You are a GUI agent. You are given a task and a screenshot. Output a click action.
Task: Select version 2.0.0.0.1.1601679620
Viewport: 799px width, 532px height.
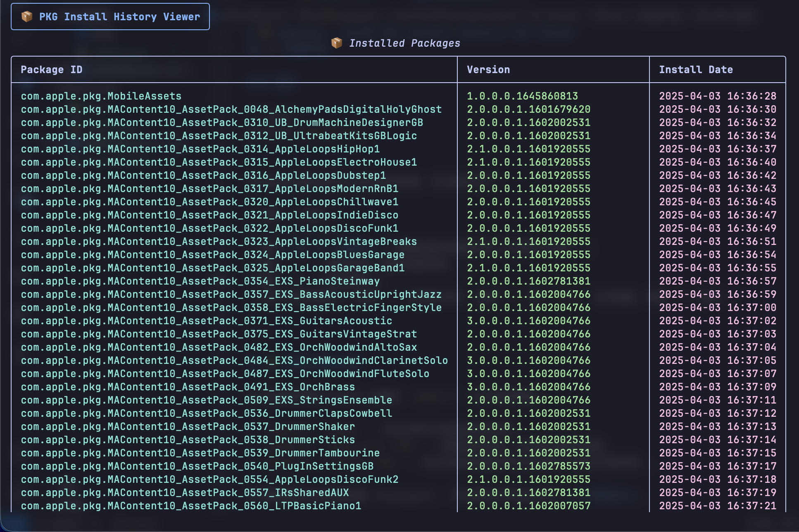tap(529, 109)
